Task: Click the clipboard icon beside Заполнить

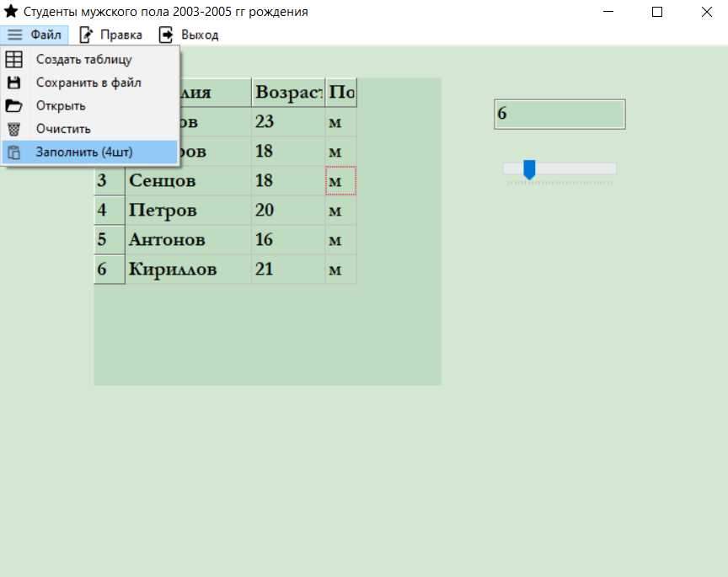Action: (x=14, y=152)
